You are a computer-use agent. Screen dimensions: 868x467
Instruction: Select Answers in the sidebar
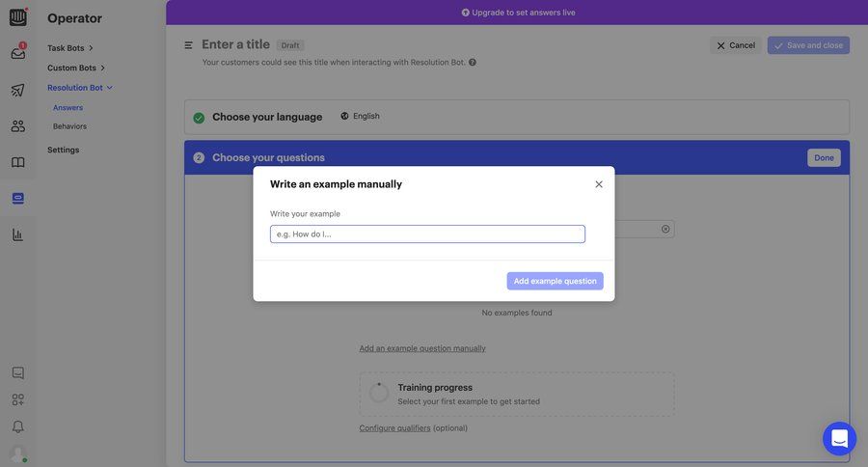(x=68, y=107)
